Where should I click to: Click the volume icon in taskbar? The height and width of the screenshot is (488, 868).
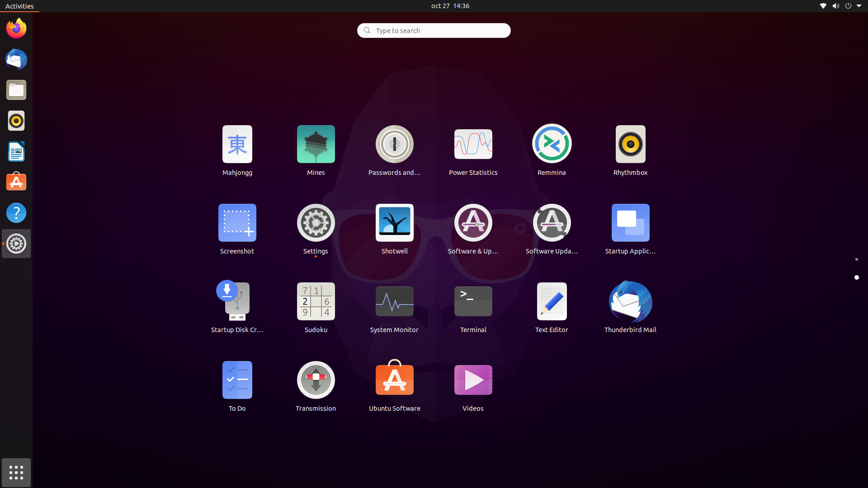pyautogui.click(x=836, y=6)
